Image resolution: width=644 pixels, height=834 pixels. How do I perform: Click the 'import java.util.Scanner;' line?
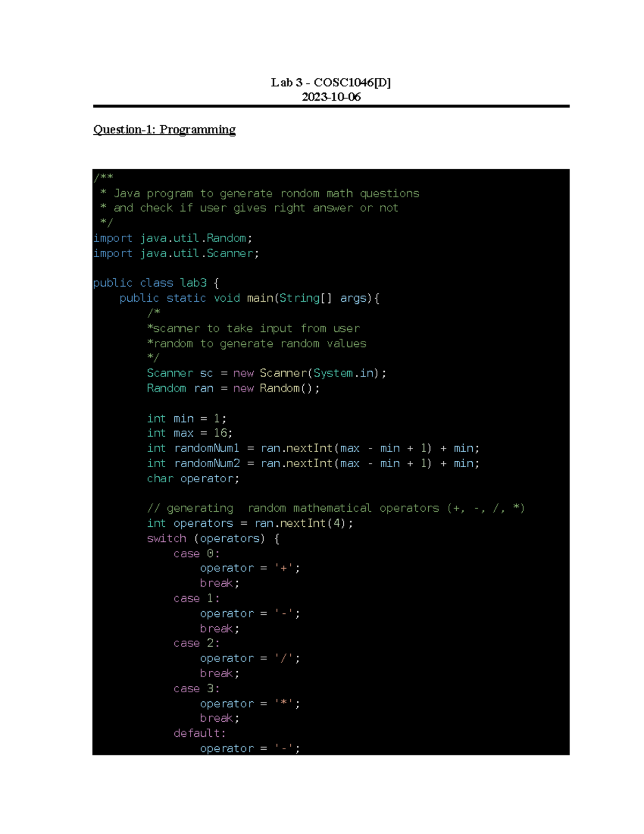176,253
